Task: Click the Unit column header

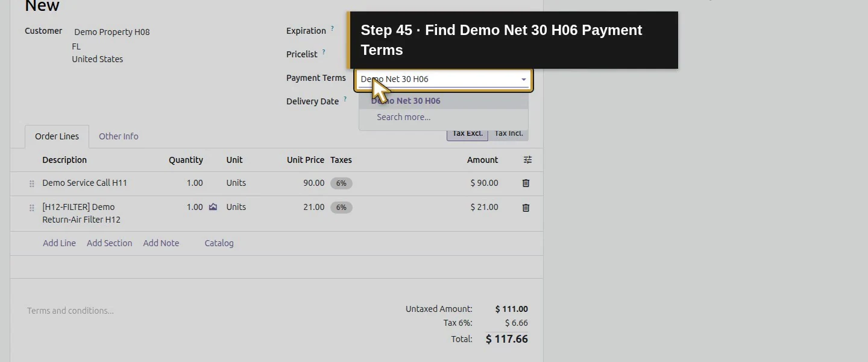Action: (x=234, y=160)
